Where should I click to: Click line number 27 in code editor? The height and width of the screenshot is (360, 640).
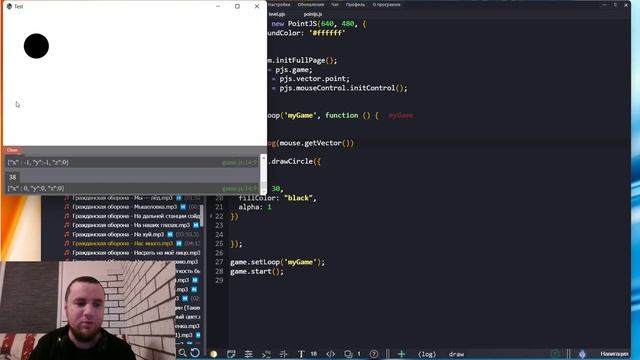(219, 262)
